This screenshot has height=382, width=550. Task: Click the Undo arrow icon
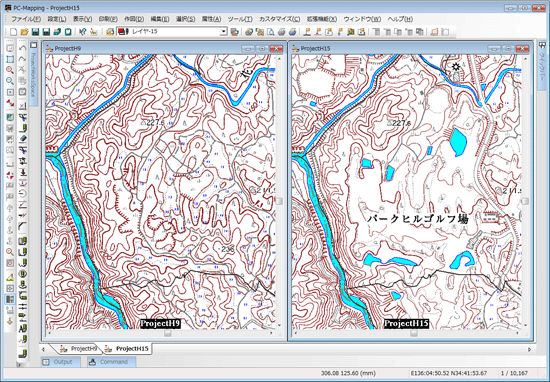[22, 48]
